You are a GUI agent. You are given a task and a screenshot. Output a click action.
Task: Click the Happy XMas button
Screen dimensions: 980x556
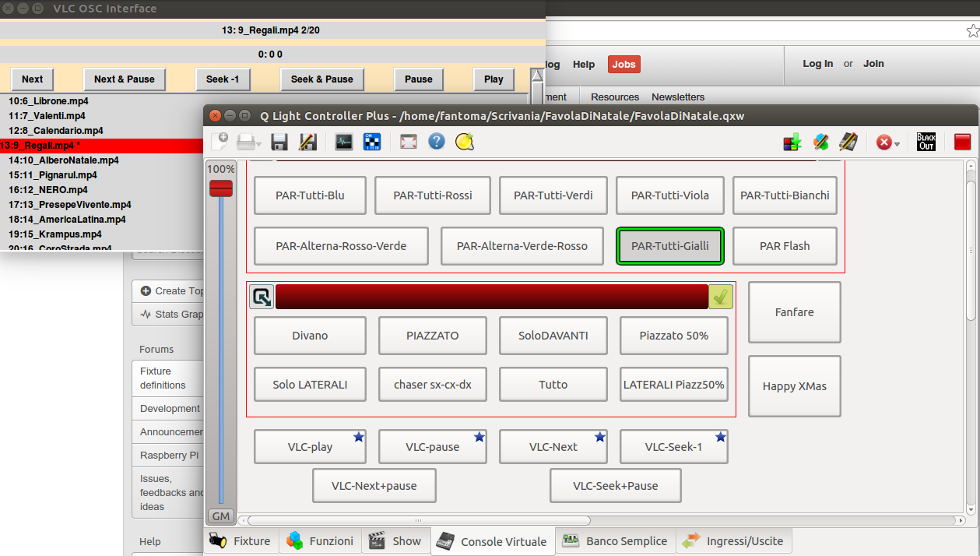tap(795, 386)
